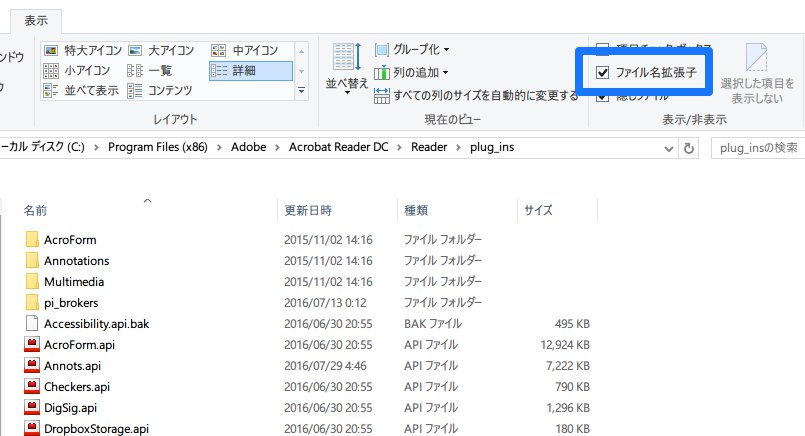Viewport: 805px width, 436px height.
Task: Toggle the 隠しファイル checkbox
Action: pos(603,97)
